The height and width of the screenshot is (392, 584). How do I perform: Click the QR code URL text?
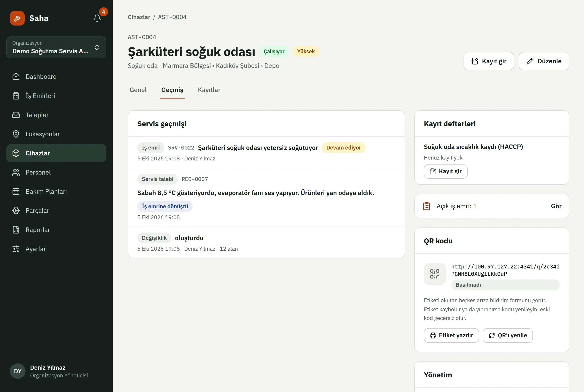pyautogui.click(x=505, y=270)
